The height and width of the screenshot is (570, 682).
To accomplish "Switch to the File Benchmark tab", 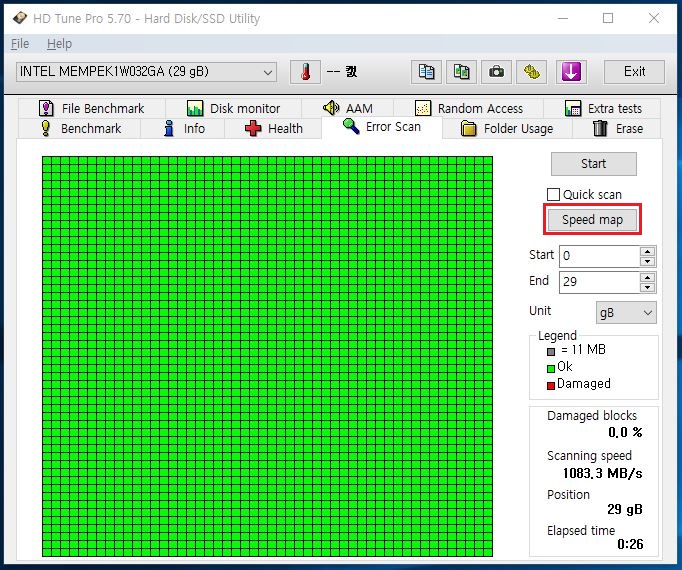I will pos(92,108).
